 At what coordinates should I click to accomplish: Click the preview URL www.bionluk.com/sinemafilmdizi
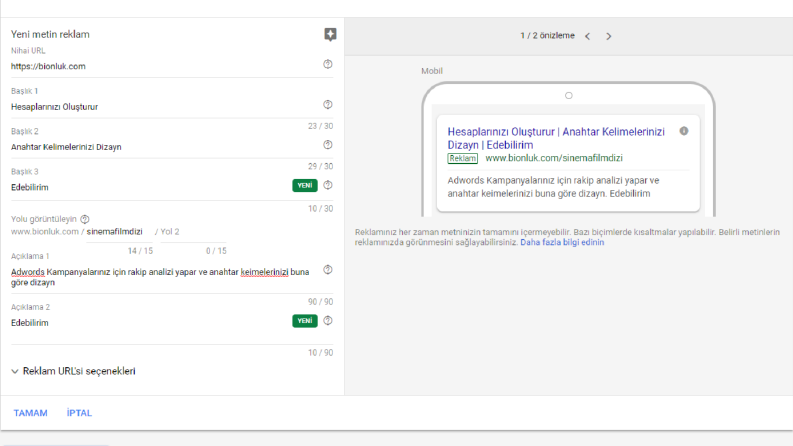click(554, 158)
